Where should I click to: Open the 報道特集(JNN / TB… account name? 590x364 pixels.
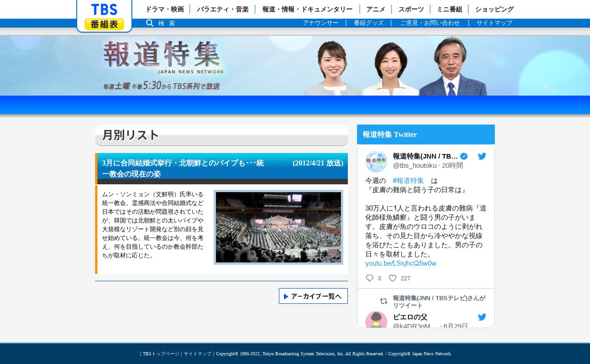(425, 156)
